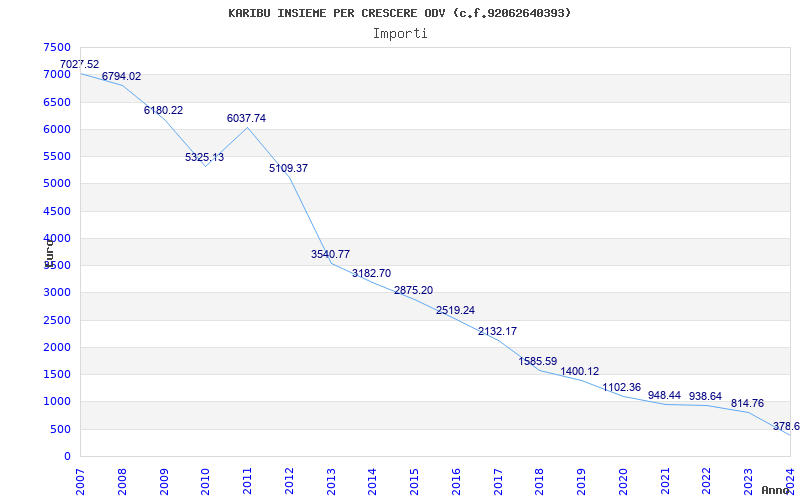Click the x-axis year 2007

80,482
